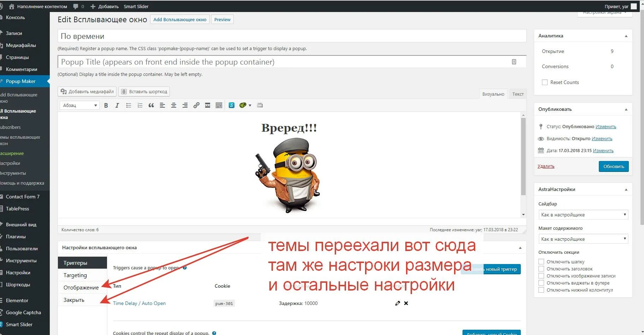Click the calendar icon beside publish date

click(x=541, y=150)
